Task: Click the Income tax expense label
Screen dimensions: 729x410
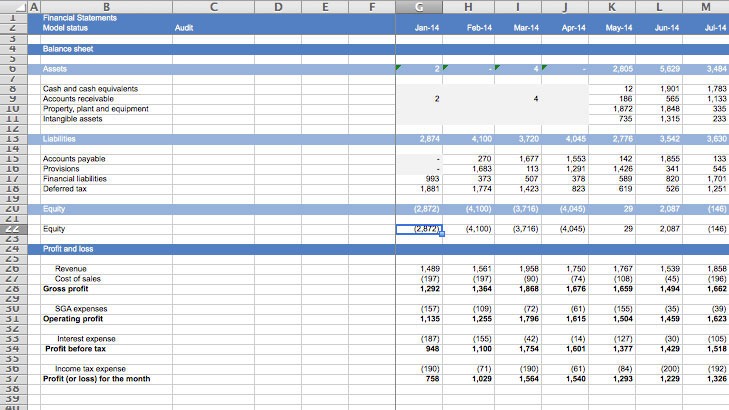Action: click(90, 369)
